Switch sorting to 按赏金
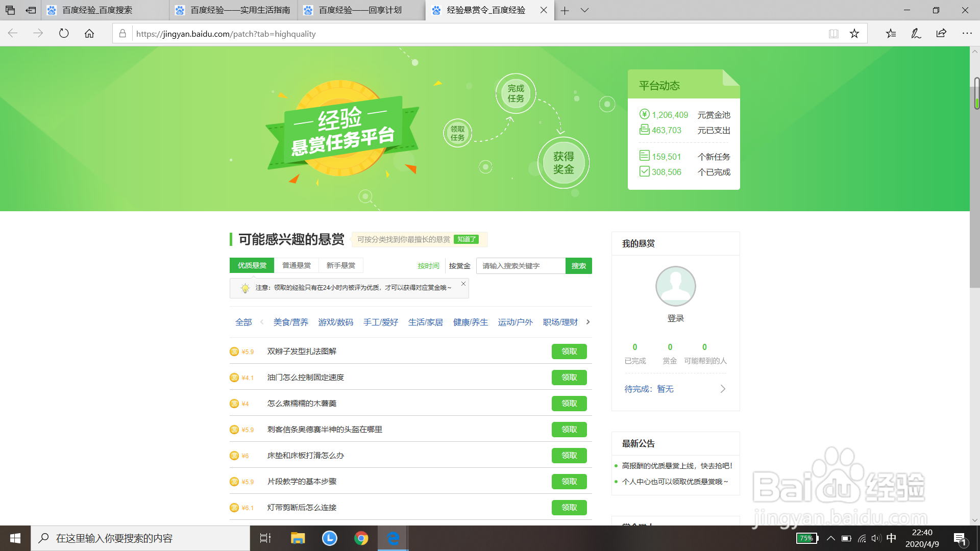980x551 pixels. [459, 266]
